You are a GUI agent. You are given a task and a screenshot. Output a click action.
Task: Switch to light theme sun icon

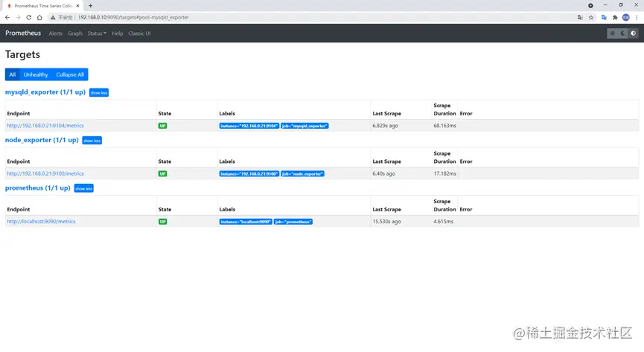pos(613,33)
